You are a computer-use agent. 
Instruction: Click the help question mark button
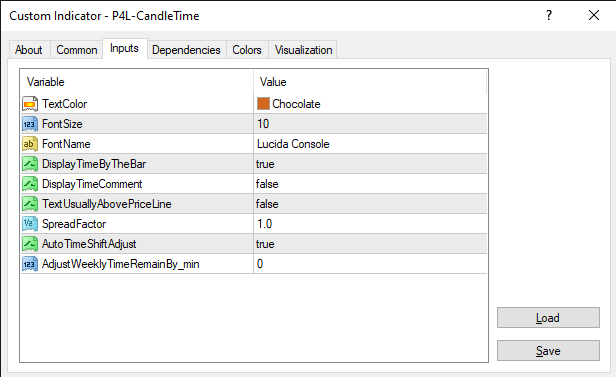pos(549,15)
